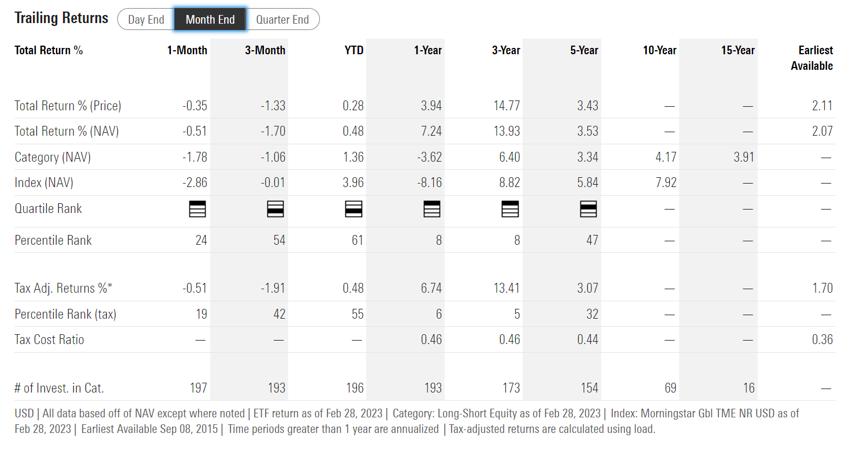Screen dimensions: 868x452
Task: Click the Tax Cost Ratio row label
Action: 50,339
